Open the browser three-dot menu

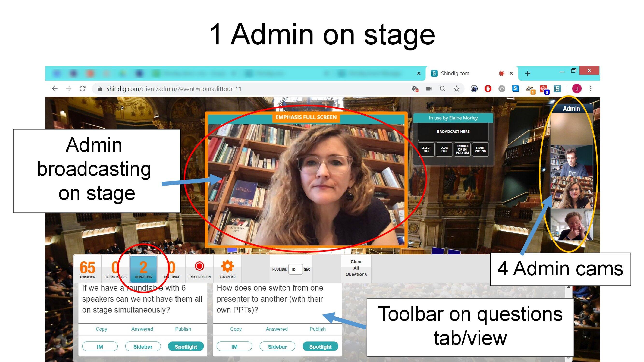click(x=590, y=89)
